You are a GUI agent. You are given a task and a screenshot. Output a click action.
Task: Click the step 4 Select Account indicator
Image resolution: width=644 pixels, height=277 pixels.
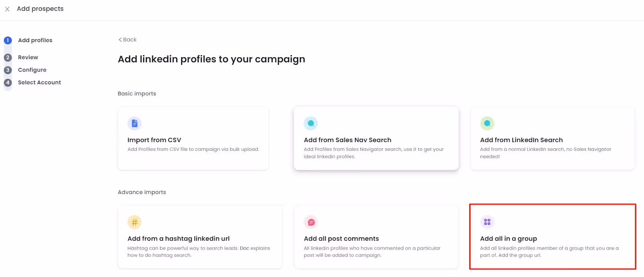tap(7, 82)
